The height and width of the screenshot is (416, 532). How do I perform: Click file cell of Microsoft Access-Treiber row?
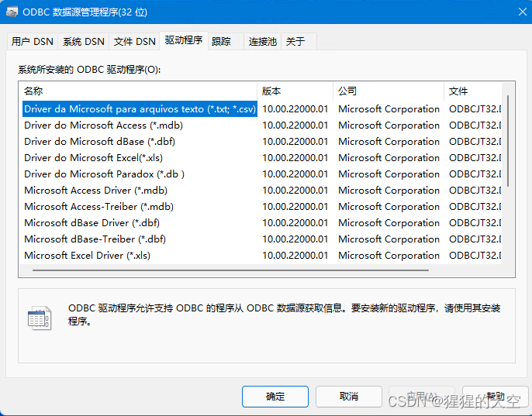click(475, 207)
